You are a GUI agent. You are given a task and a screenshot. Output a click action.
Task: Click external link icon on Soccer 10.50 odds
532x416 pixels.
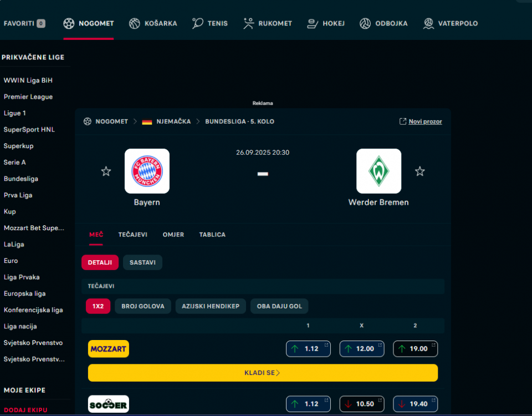tap(380, 400)
